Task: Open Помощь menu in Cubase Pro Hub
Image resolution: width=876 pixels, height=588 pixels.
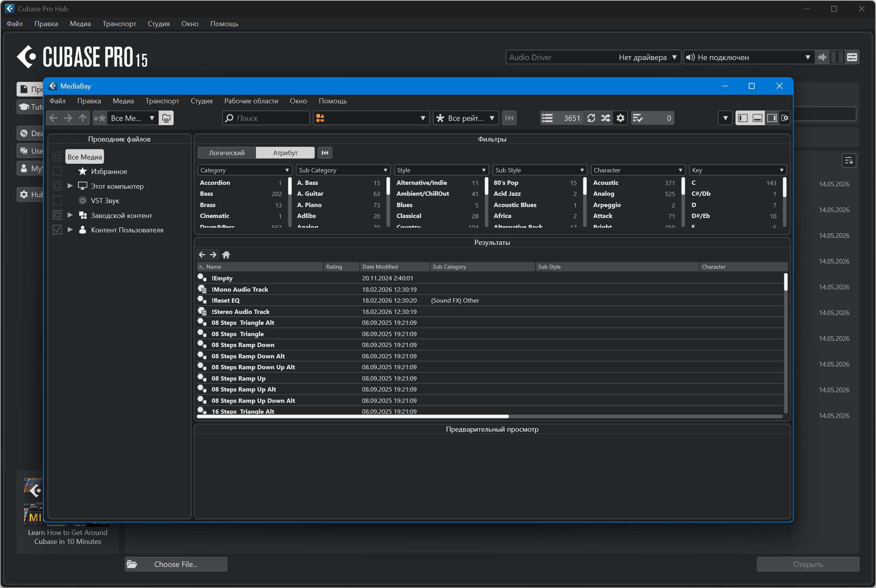Action: pyautogui.click(x=224, y=24)
